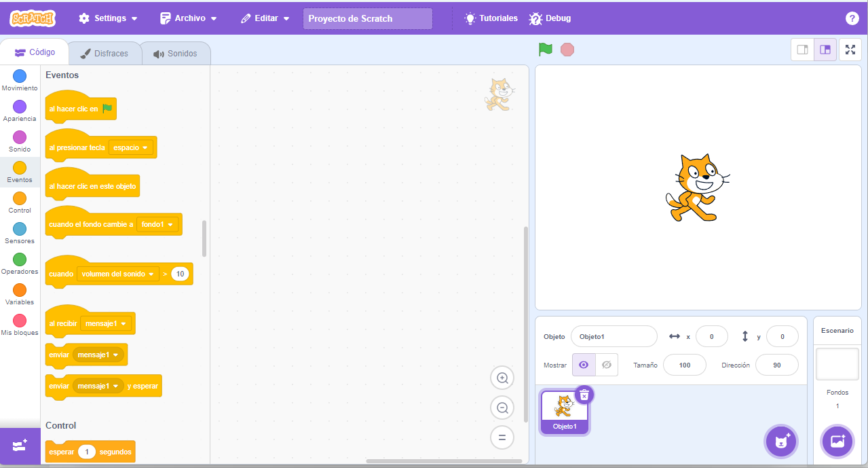
Task: Add a new sprite with the cat button
Action: (780, 441)
